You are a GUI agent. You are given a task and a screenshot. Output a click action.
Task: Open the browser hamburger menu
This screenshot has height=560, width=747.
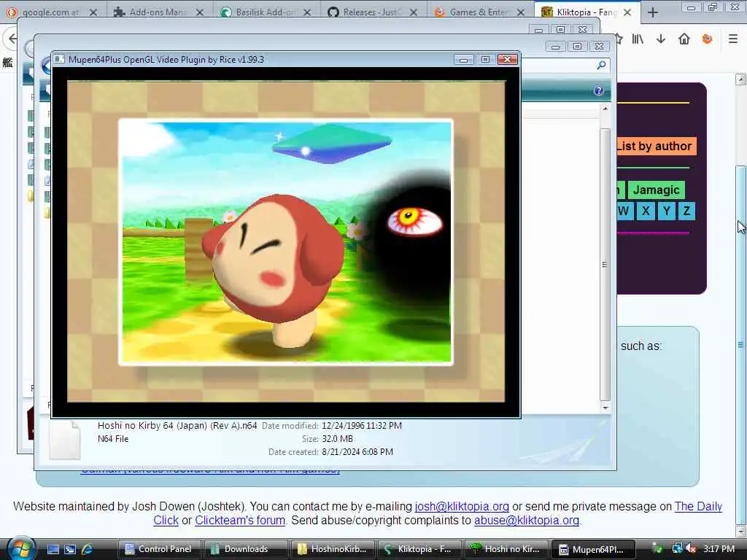[x=733, y=39]
